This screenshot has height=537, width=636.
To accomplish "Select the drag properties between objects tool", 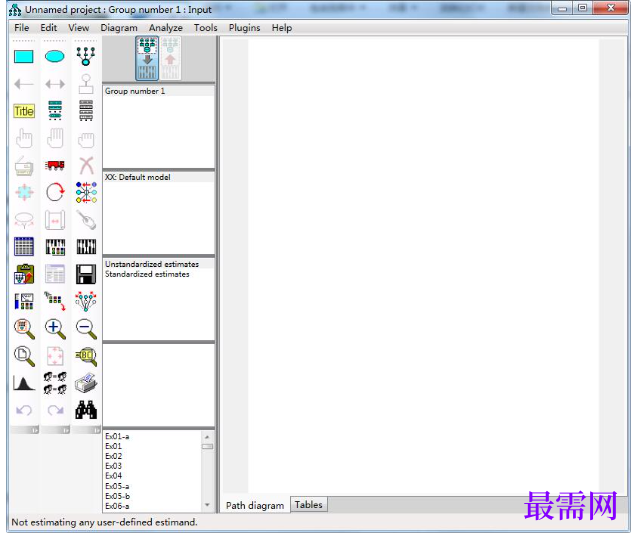I will [x=55, y=301].
